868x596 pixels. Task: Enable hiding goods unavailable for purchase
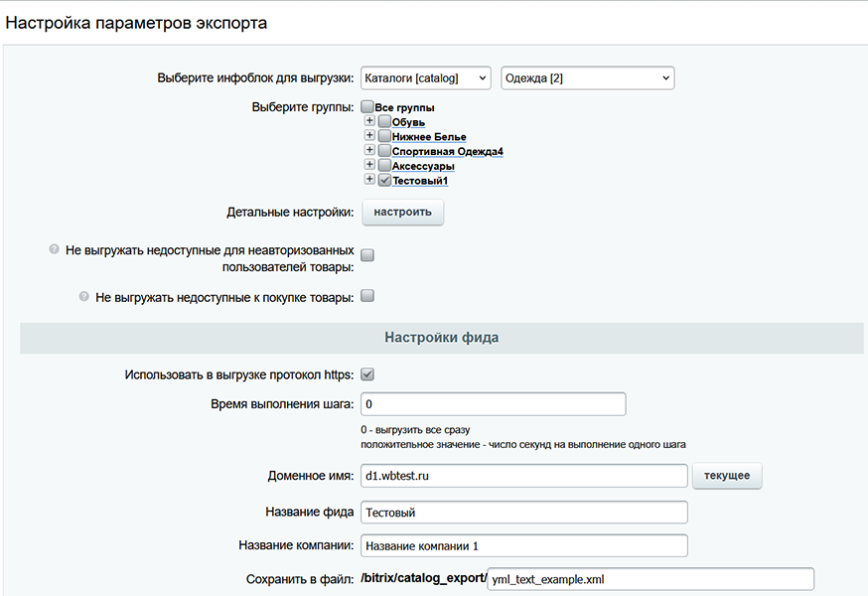(x=367, y=295)
